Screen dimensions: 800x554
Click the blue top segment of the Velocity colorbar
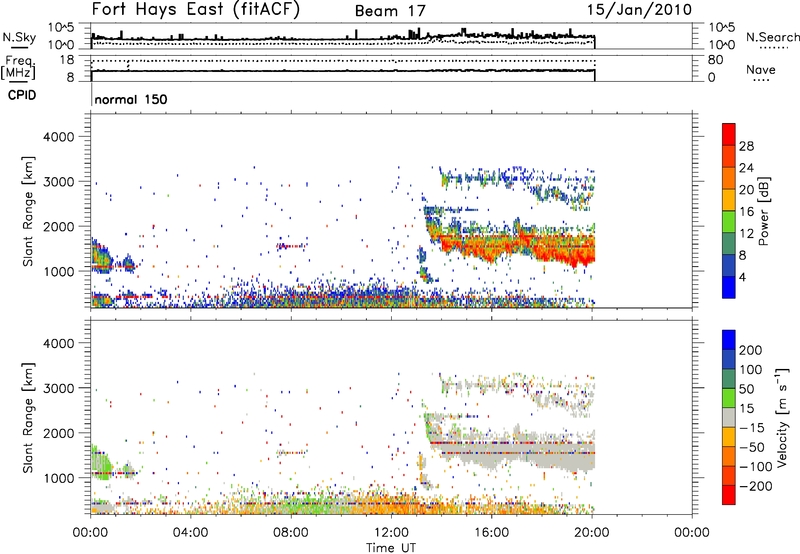(x=729, y=340)
